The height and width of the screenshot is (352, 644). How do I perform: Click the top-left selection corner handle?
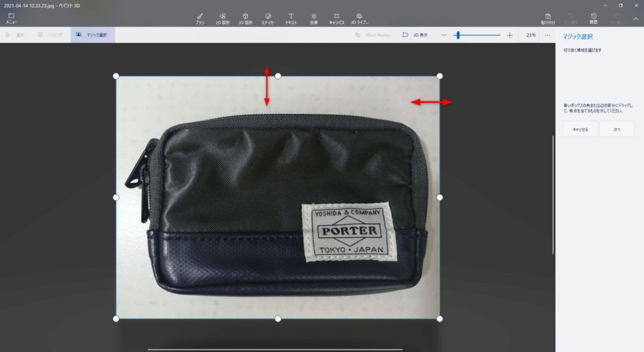click(116, 76)
